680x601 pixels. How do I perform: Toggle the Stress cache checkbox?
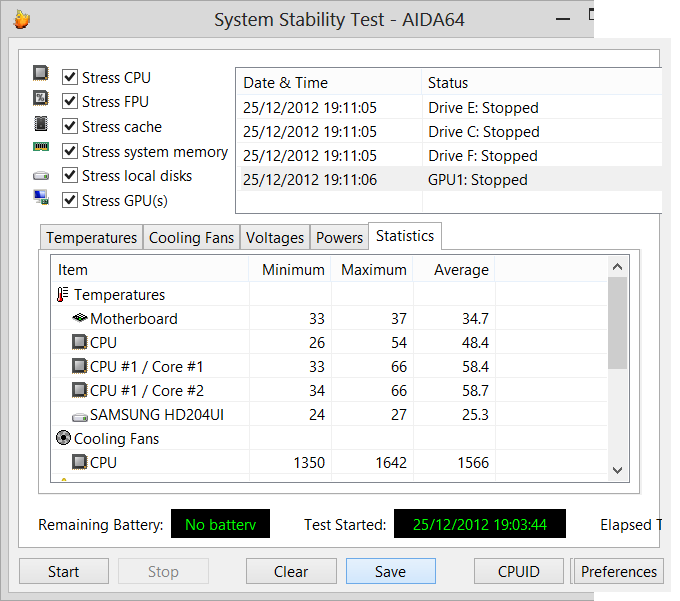(x=70, y=126)
